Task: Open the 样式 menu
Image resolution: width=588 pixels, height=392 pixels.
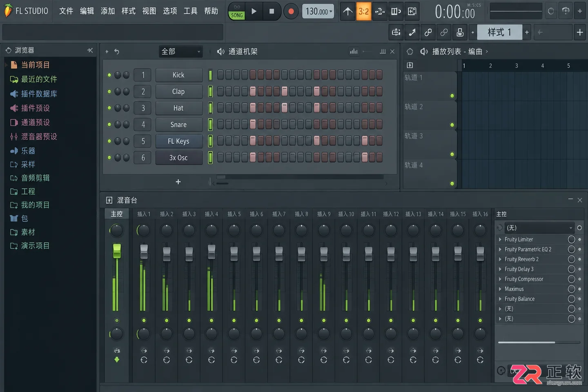Action: click(x=129, y=11)
